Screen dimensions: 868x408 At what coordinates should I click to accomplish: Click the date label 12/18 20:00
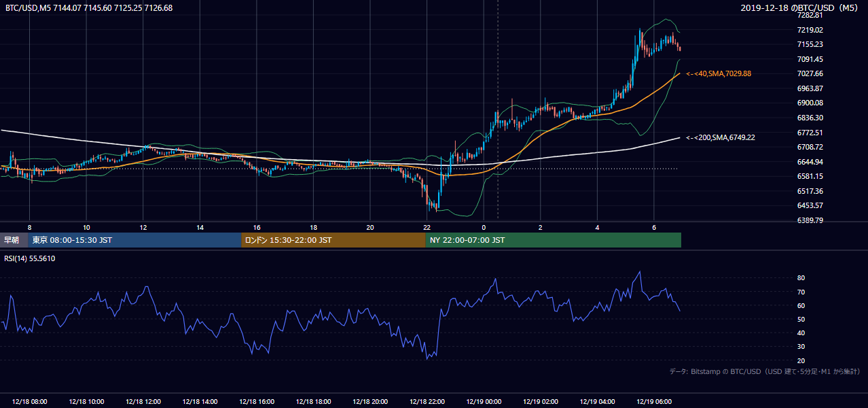[370, 402]
